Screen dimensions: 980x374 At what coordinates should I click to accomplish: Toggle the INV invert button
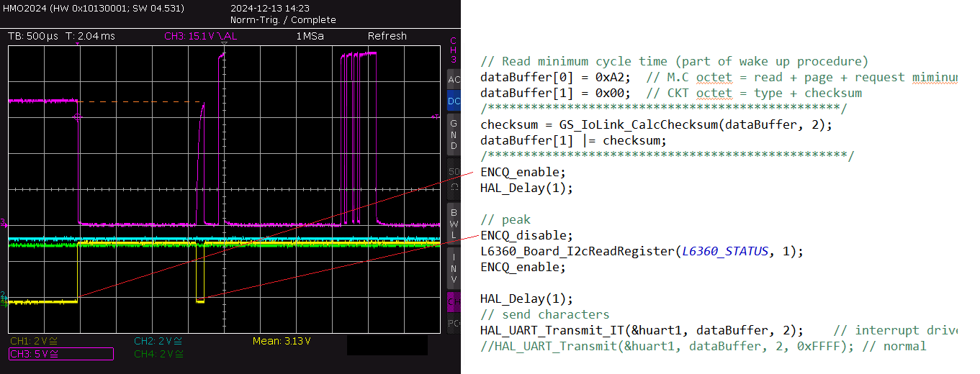(x=453, y=267)
